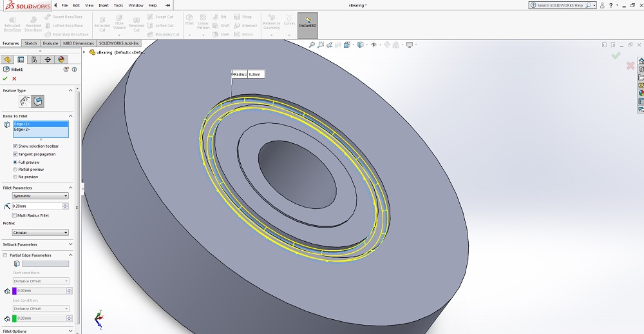This screenshot has width=644, height=334.
Task: Open SOLIDWORKS Resources home icon in task pane
Action: pos(641,61)
